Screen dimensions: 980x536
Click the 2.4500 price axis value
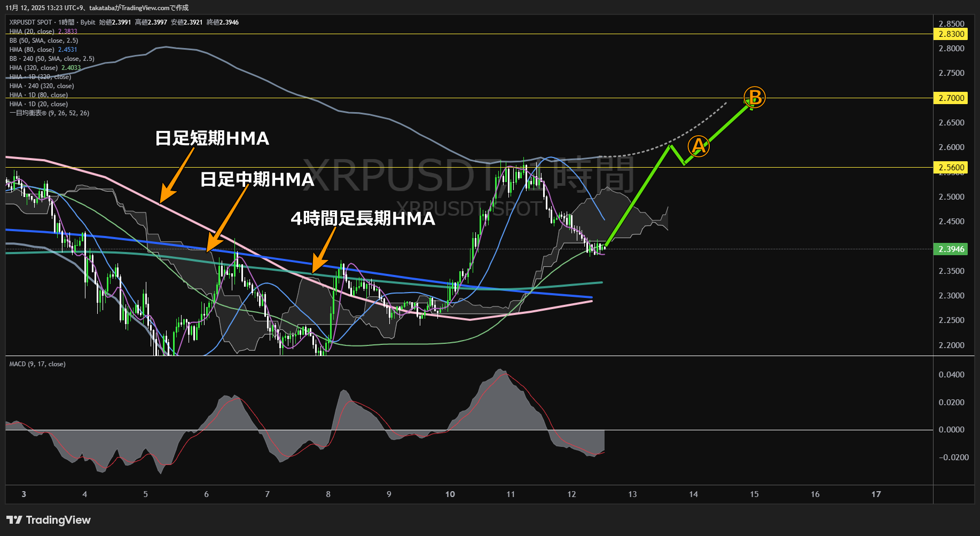[x=952, y=222]
